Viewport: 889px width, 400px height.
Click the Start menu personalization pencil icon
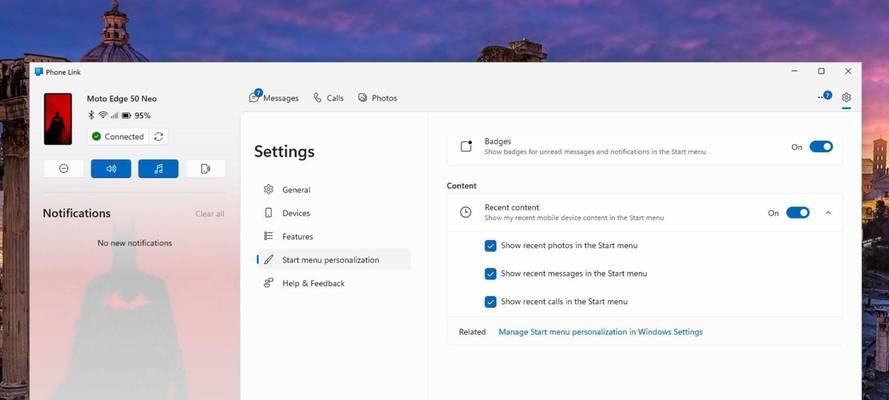pos(269,259)
